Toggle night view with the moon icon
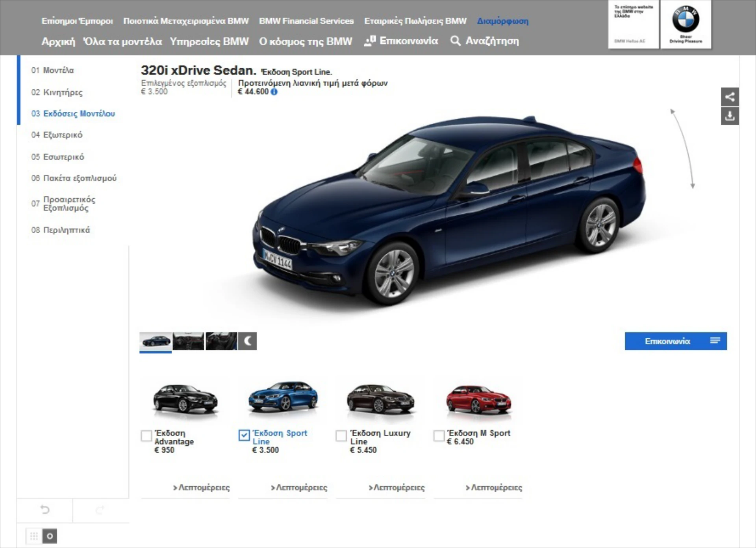 tap(247, 341)
